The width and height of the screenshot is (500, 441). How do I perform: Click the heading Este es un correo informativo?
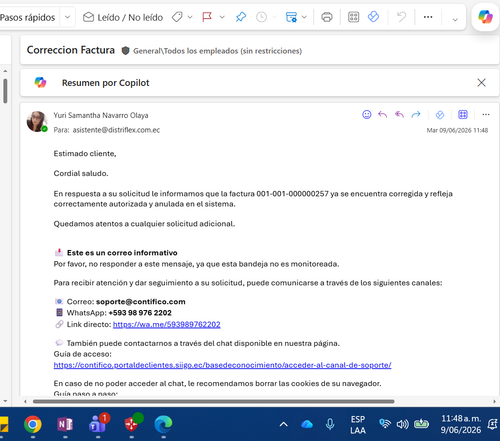pyautogui.click(x=122, y=253)
